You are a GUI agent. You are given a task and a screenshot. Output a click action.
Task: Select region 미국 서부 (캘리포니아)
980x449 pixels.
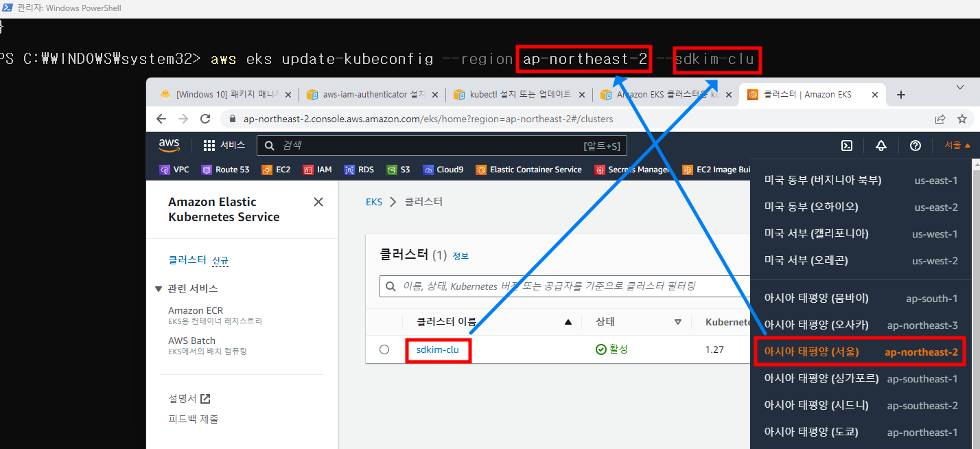pyautogui.click(x=861, y=233)
